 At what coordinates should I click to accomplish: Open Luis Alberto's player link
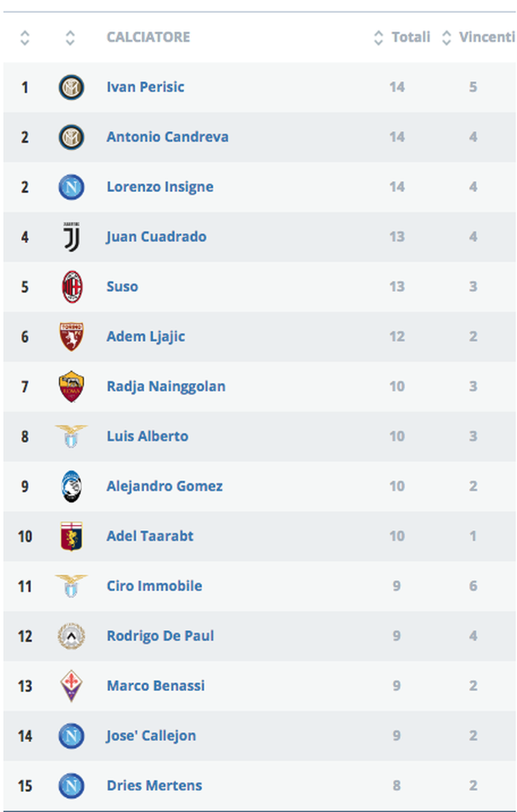pos(148,436)
